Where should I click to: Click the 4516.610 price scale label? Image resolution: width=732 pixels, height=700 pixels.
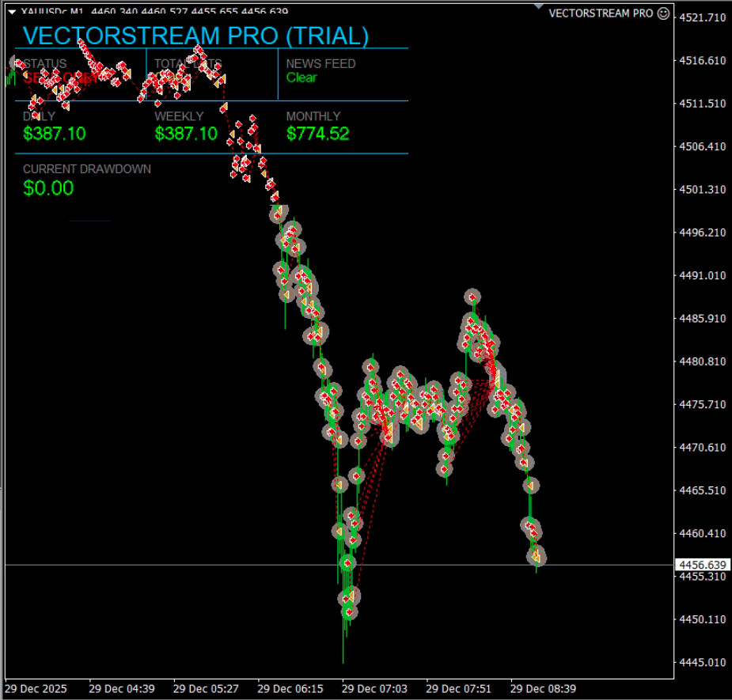point(703,61)
